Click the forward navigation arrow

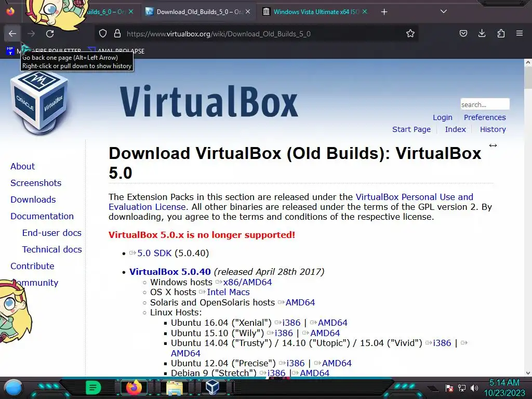coord(31,34)
